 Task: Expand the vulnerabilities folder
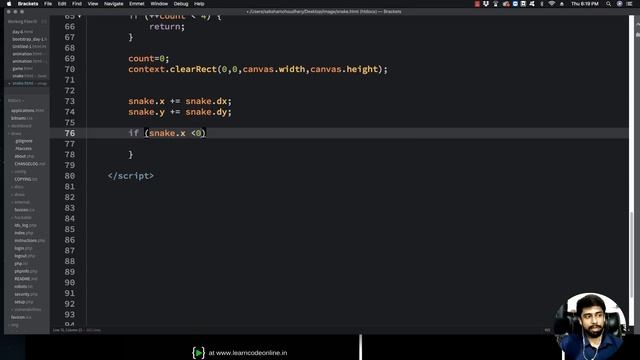click(26, 309)
